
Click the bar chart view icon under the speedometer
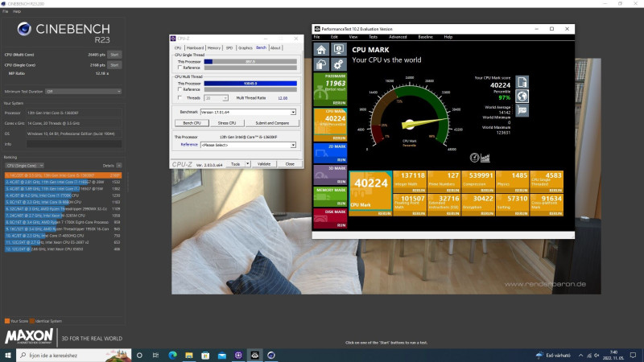[x=485, y=158]
